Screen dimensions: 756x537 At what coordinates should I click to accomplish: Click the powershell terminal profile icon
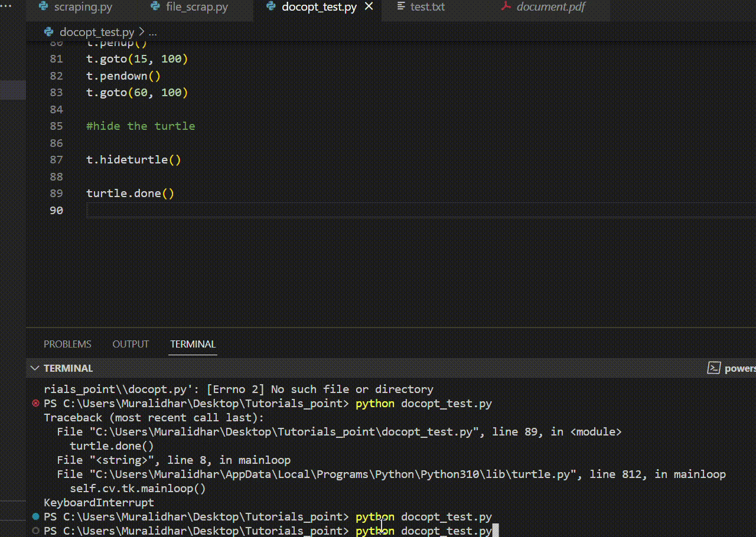pyautogui.click(x=713, y=368)
